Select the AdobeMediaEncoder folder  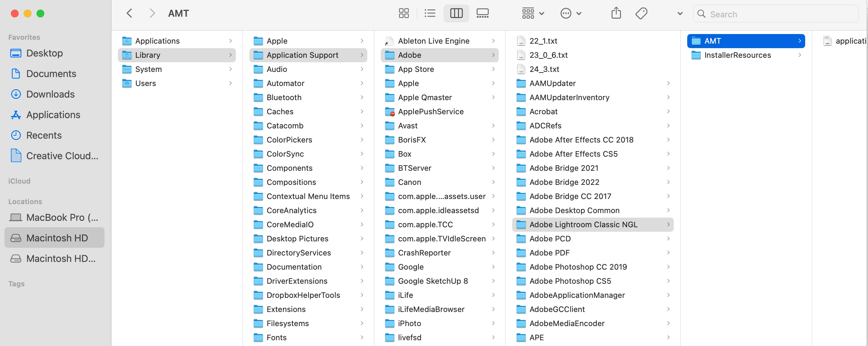tap(593, 324)
